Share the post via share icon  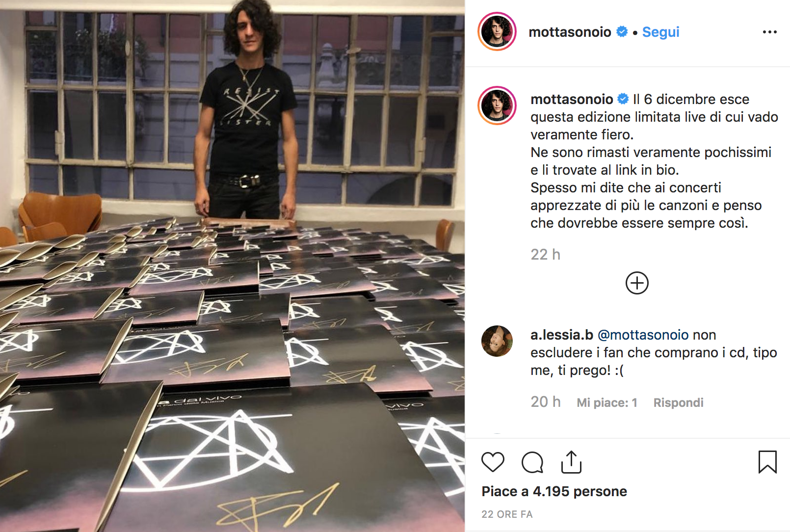[571, 462]
